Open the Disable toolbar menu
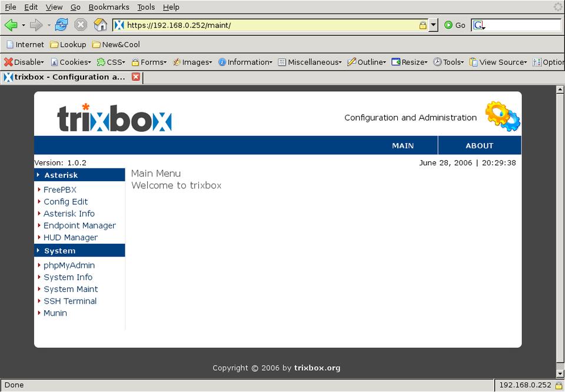 tap(24, 62)
